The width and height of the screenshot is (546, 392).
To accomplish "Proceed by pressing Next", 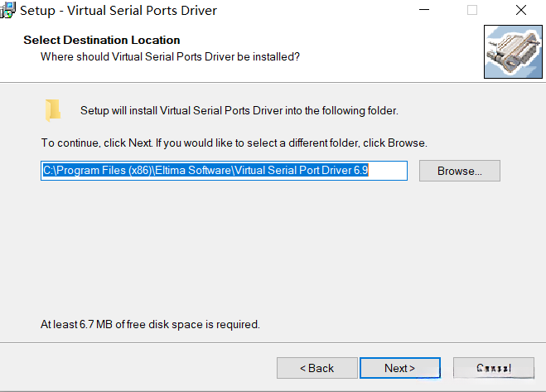I will pyautogui.click(x=399, y=368).
